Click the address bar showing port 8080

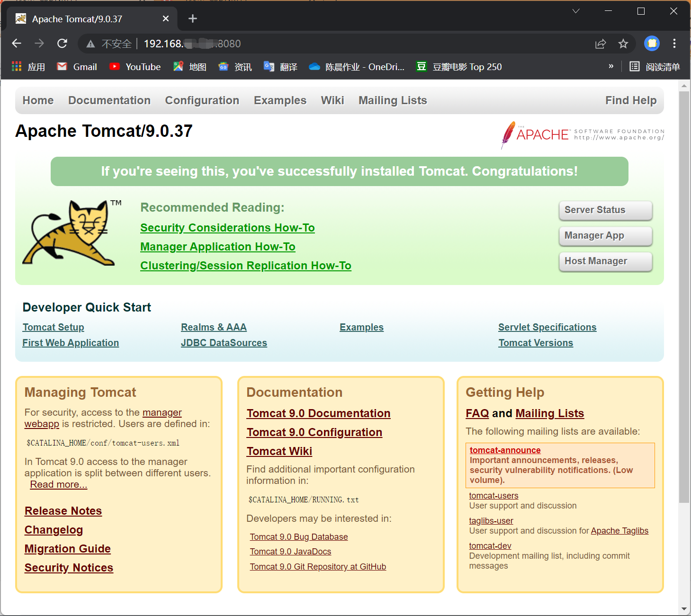(x=192, y=44)
